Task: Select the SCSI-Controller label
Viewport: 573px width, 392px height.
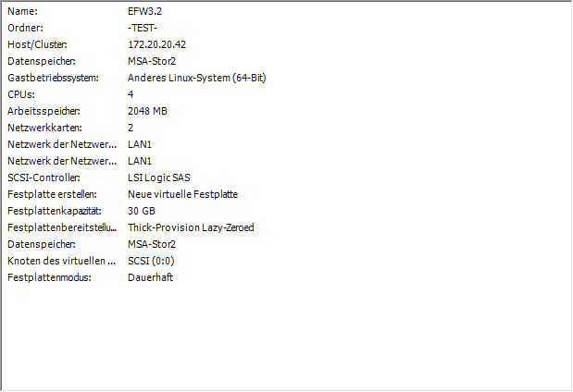Action: [x=44, y=178]
